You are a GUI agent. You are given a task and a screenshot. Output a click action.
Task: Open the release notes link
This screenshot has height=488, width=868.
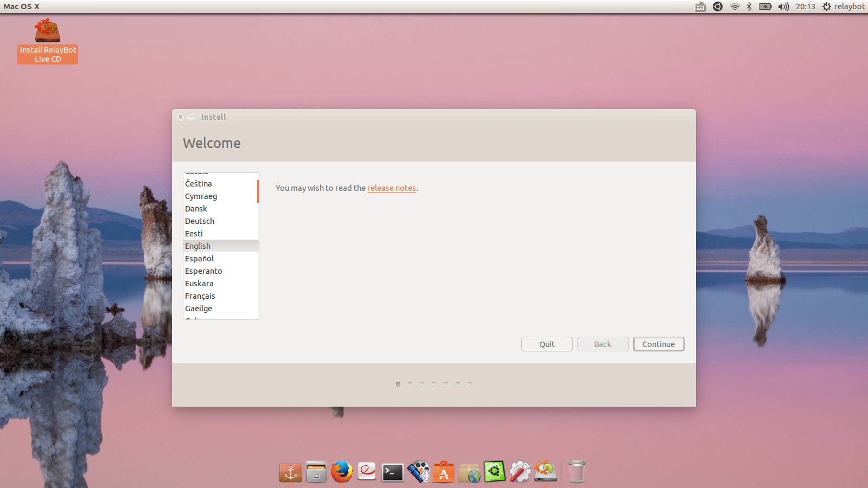[x=391, y=188]
